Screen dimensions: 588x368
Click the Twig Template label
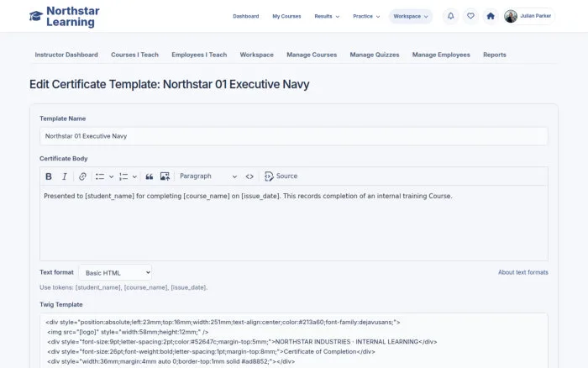(x=61, y=305)
